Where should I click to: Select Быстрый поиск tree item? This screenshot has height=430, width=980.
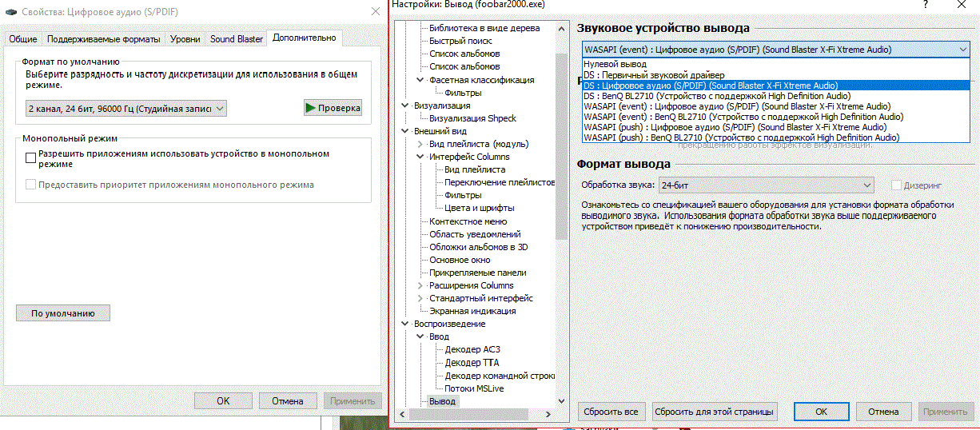click(x=460, y=41)
